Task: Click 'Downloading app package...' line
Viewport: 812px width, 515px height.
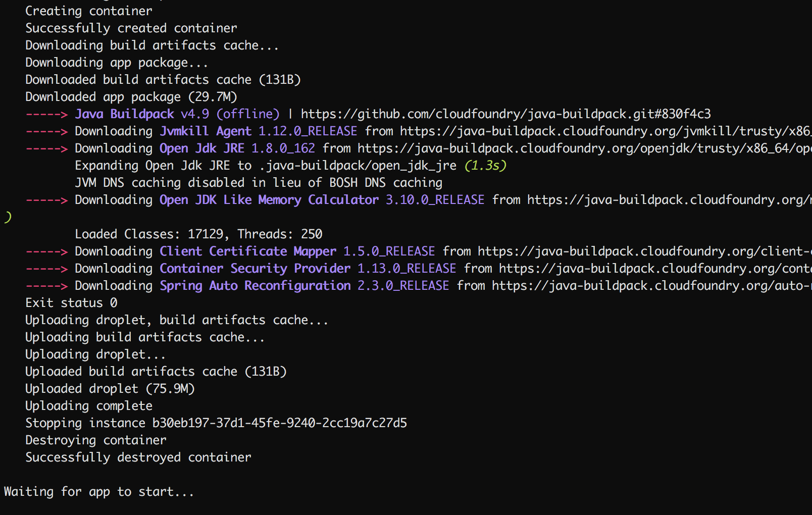Action: pyautogui.click(x=117, y=63)
